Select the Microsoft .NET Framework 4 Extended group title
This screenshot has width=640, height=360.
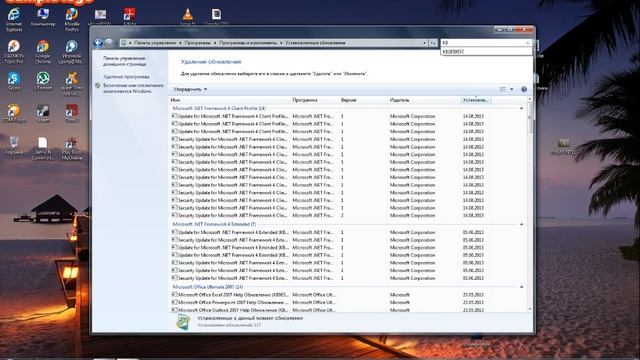coord(214,224)
